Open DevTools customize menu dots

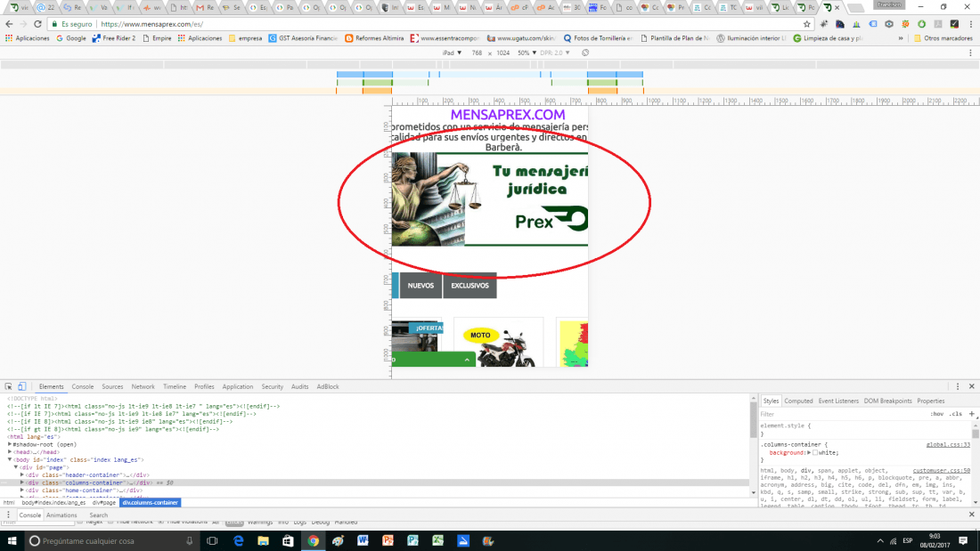coord(958,386)
